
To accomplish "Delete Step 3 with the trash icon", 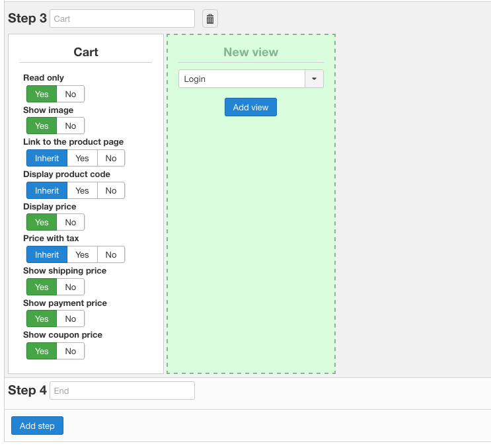I will coord(209,19).
